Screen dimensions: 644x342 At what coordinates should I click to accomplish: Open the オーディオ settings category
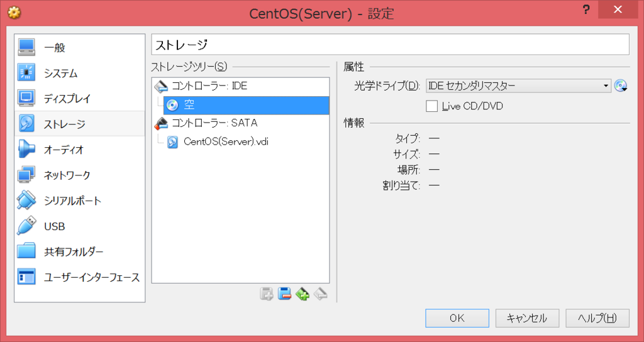[80, 150]
